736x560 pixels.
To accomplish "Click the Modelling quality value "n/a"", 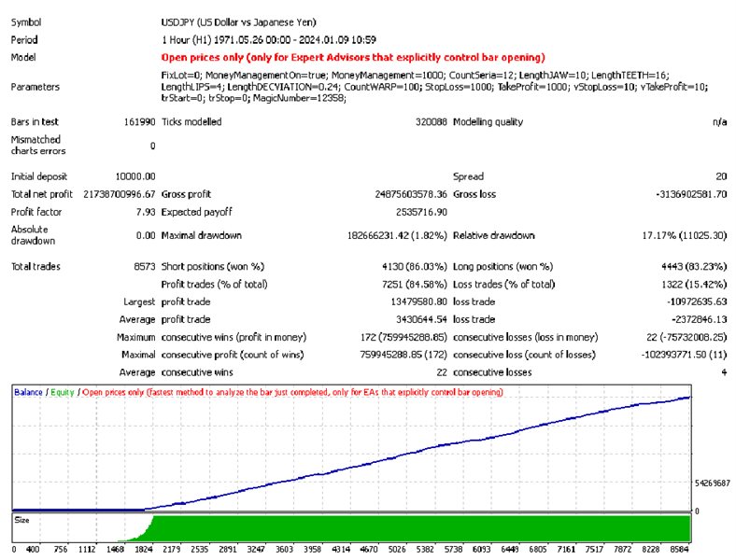I will pyautogui.click(x=719, y=122).
